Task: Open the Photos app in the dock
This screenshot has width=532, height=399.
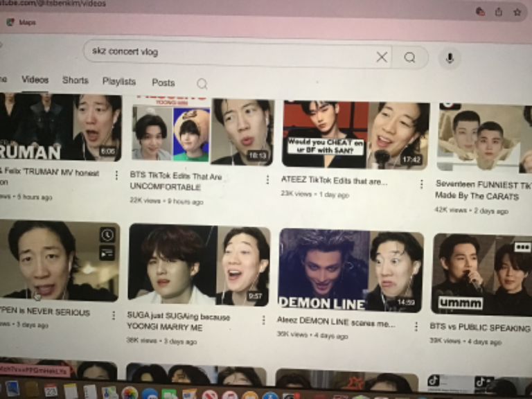Action: pyautogui.click(x=130, y=393)
